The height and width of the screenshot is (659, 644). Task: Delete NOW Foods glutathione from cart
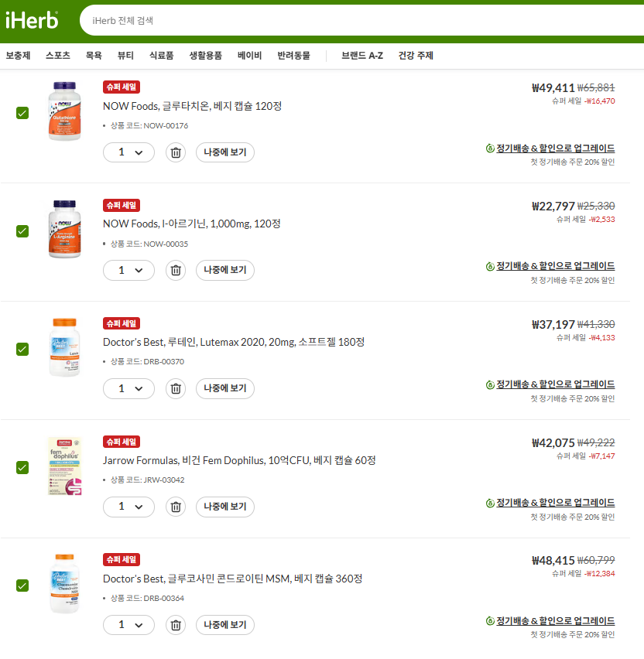(x=176, y=152)
